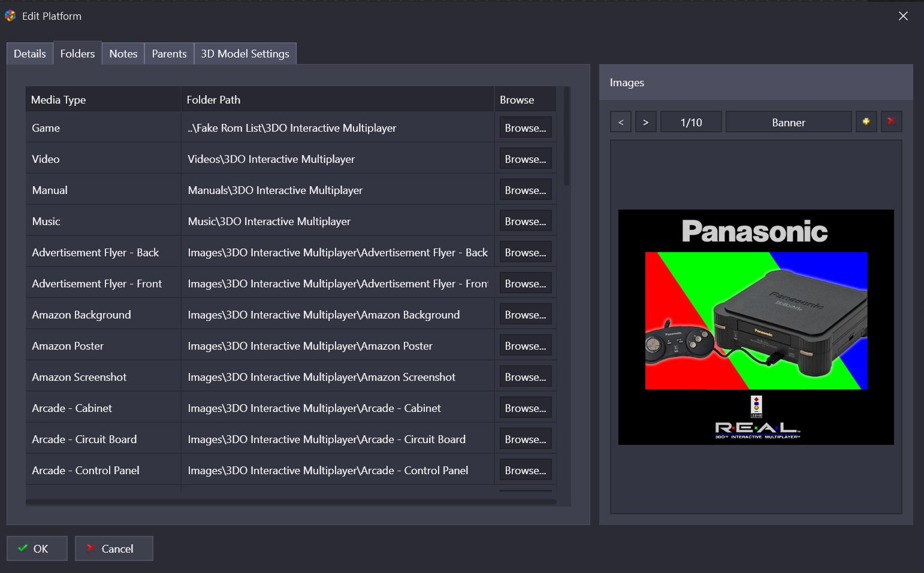Go to the previous image
This screenshot has width=924, height=573.
pos(621,122)
